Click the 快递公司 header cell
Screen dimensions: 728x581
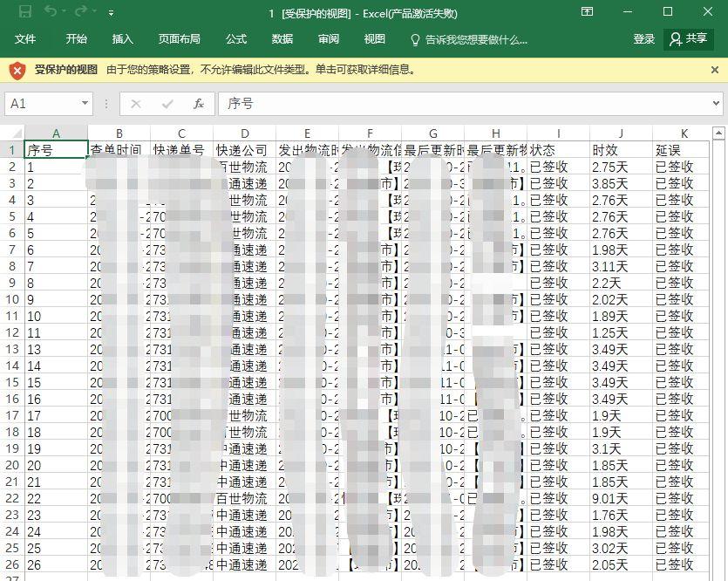coord(245,150)
